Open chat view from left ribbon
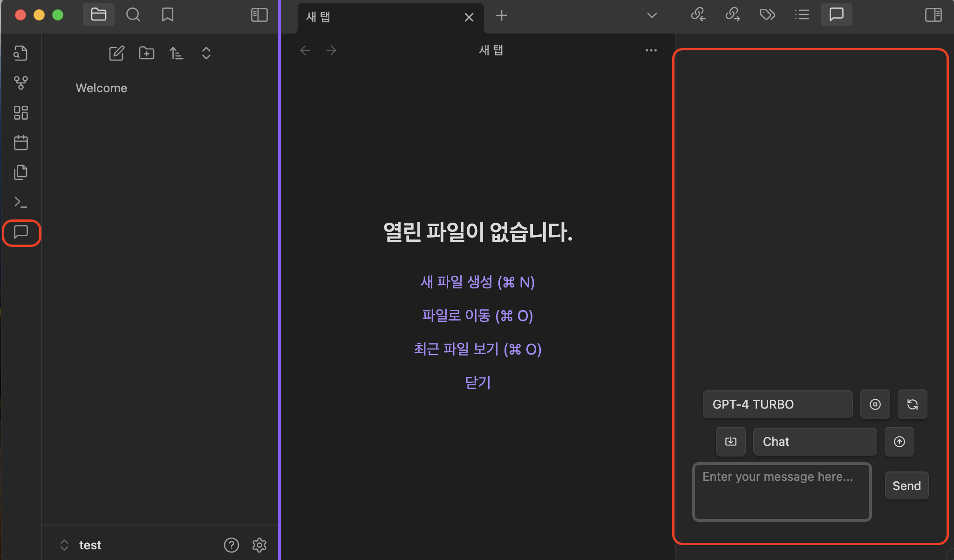Image resolution: width=954 pixels, height=560 pixels. [x=21, y=232]
